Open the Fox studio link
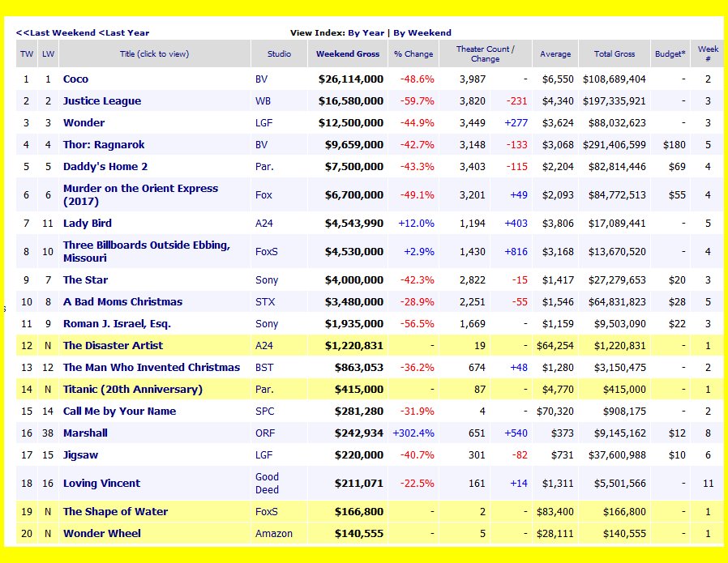 [263, 194]
